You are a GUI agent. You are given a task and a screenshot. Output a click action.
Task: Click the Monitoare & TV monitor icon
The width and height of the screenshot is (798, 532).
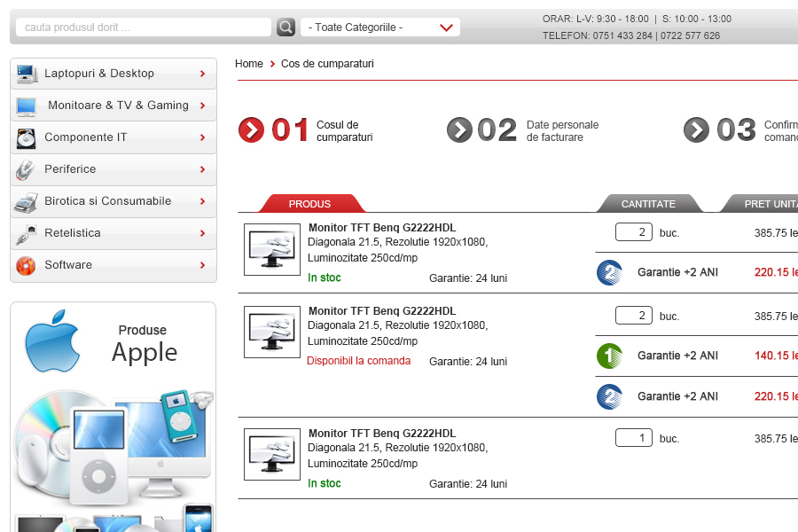point(26,106)
